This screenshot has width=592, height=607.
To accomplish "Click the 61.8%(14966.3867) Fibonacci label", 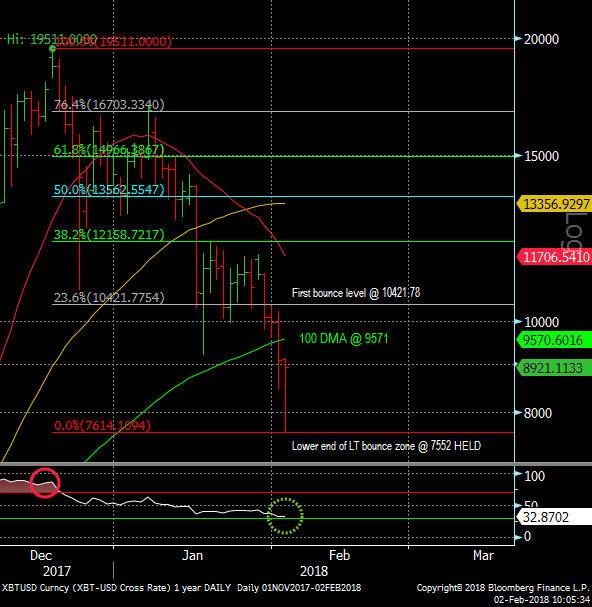I will 109,149.
